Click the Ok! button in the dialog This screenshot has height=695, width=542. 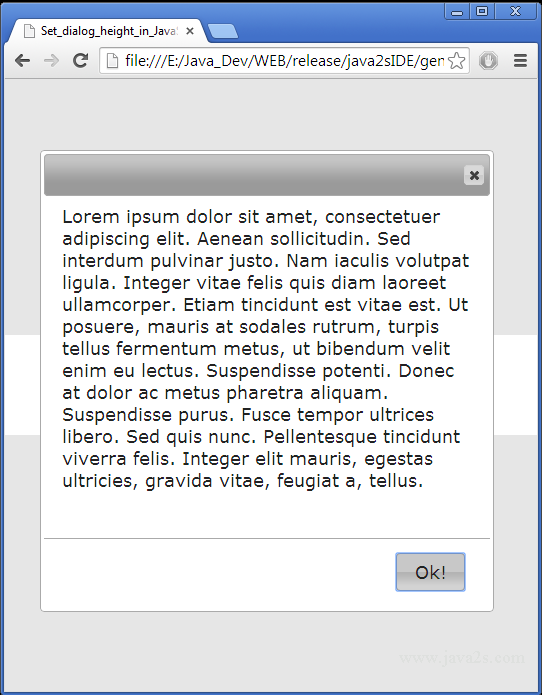pyautogui.click(x=430, y=572)
